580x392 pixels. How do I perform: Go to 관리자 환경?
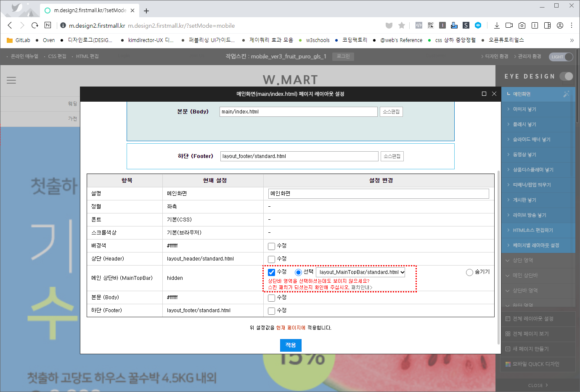pyautogui.click(x=530, y=56)
